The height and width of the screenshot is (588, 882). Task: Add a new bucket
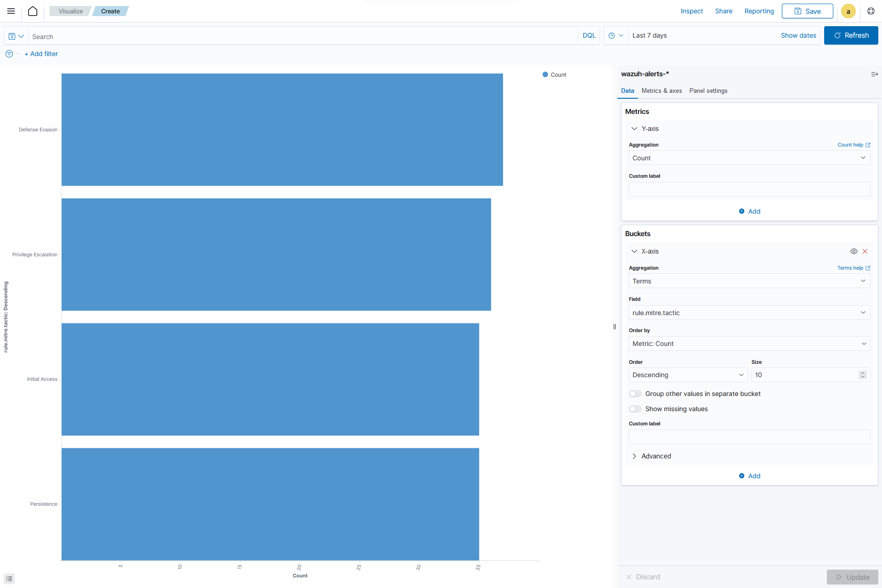pos(749,476)
